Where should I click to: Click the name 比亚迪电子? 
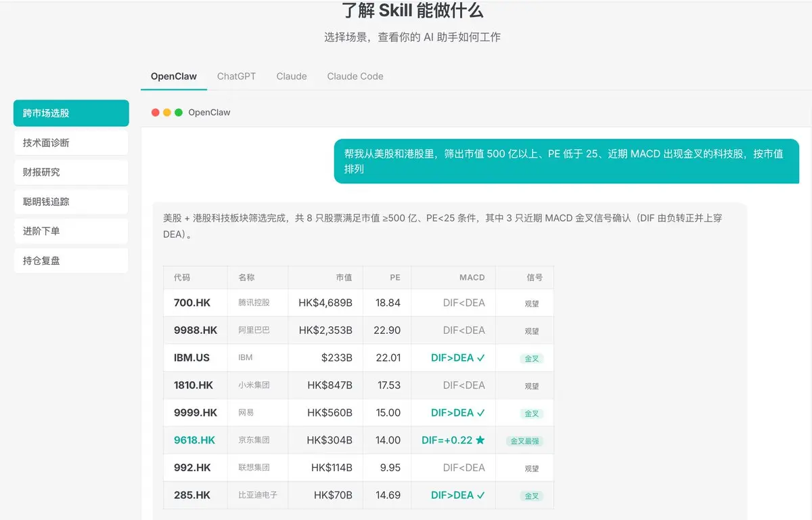pos(258,495)
